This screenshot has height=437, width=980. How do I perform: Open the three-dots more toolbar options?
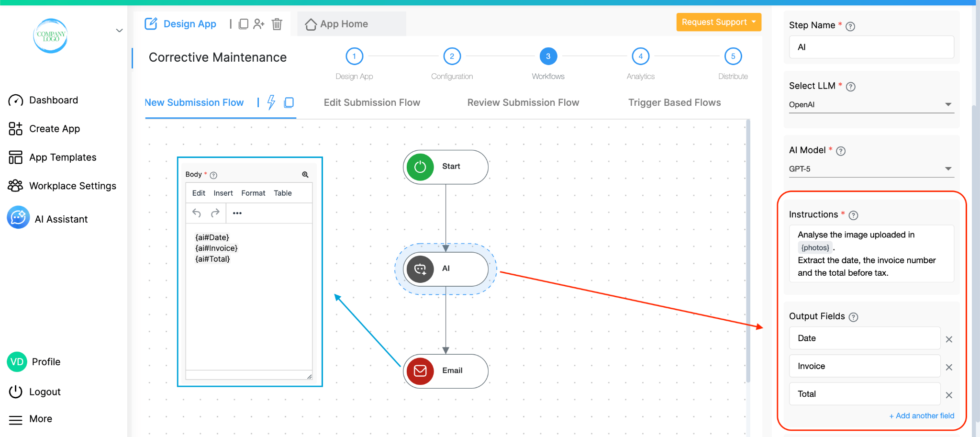237,213
